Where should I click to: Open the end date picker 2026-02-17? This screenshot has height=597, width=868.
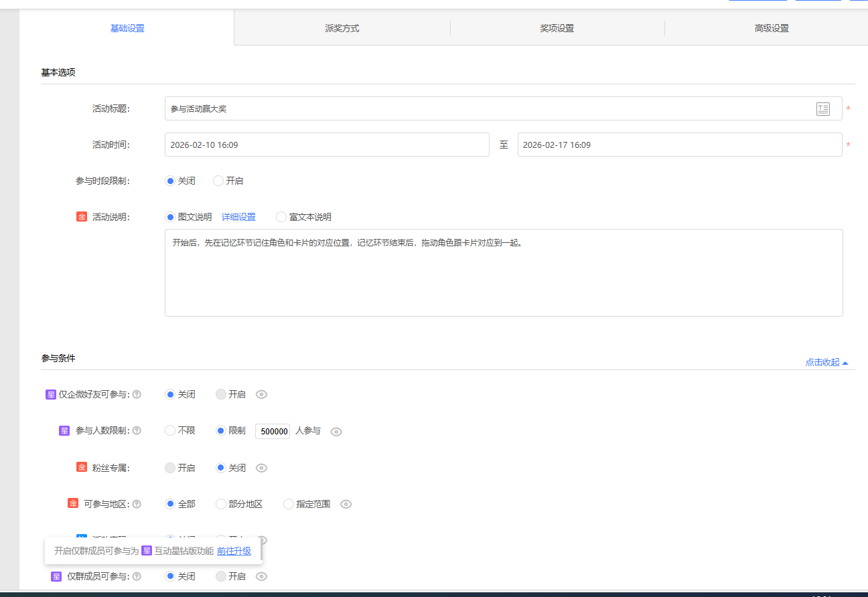pos(679,145)
